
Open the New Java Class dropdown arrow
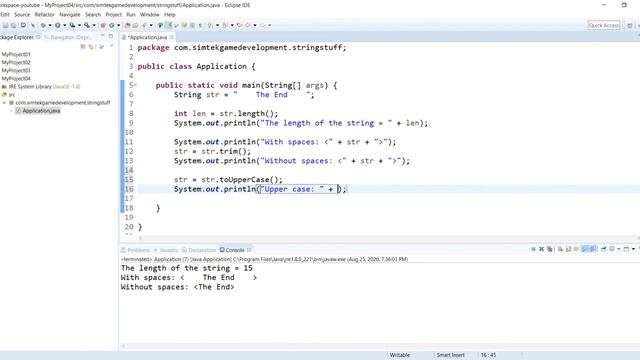coord(118,25)
